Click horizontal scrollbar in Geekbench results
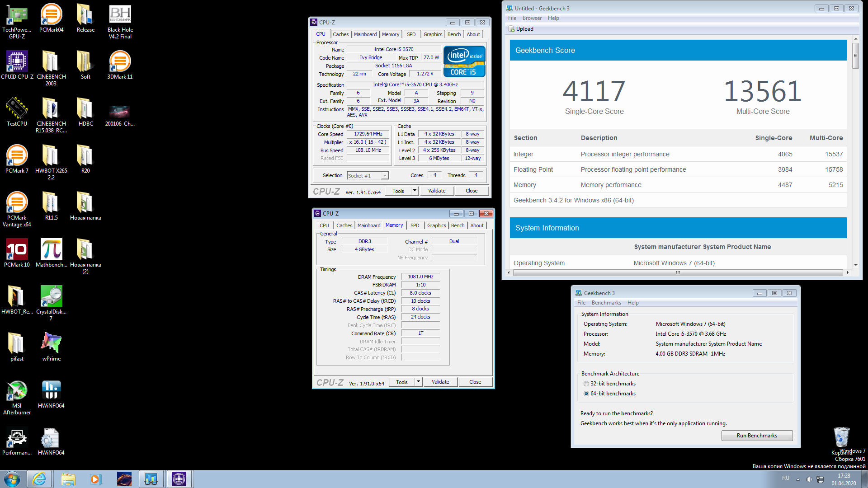Viewport: 868px width, 488px height. (678, 272)
